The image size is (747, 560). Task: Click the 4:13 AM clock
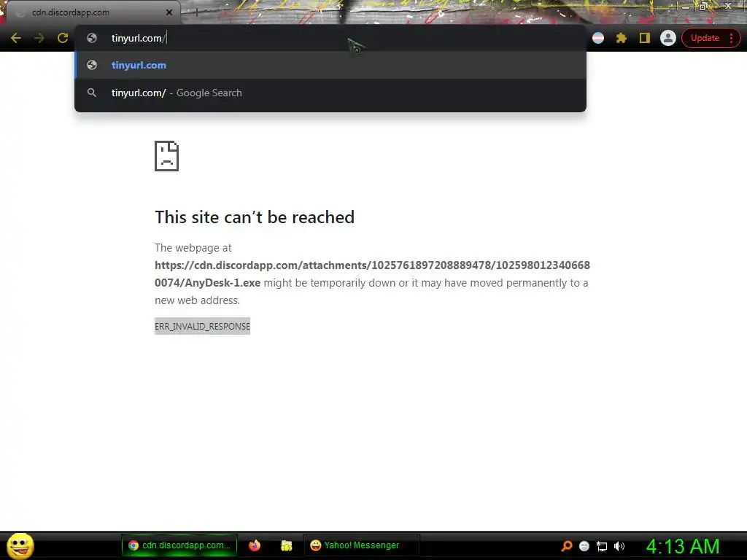pyautogui.click(x=682, y=546)
